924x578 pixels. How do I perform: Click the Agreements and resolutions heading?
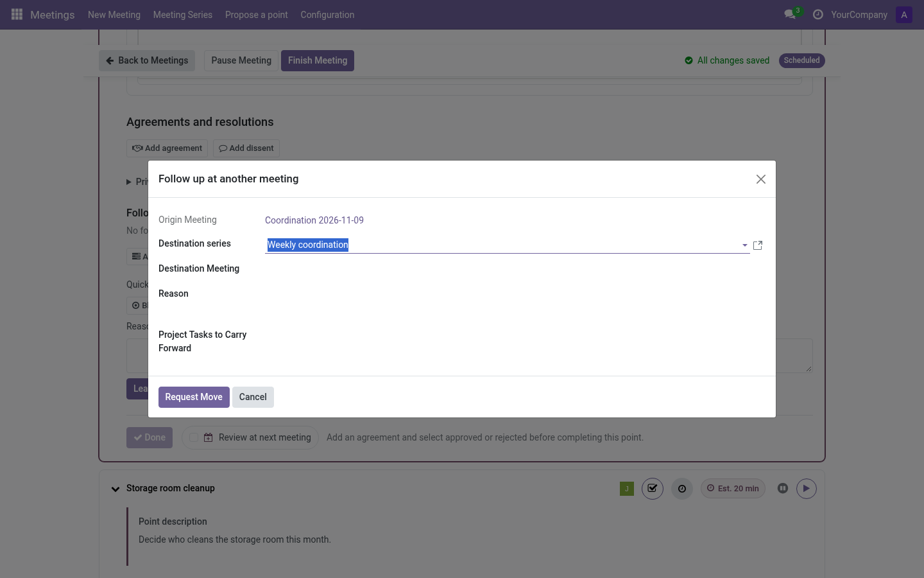[200, 122]
